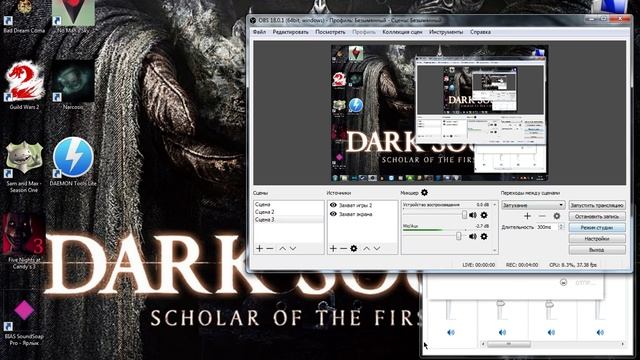Click the Volume Mixer scrollbar right arrow
This screenshot has height=360, width=640.
click(622, 344)
